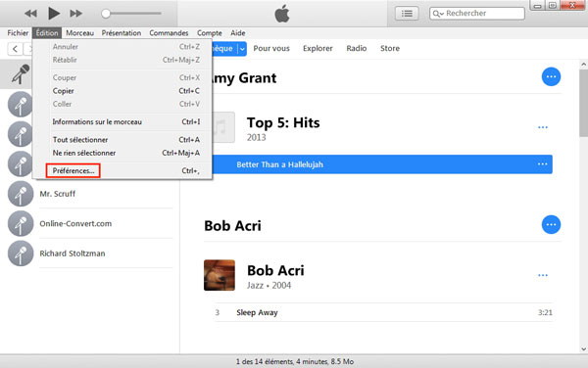Click the top selected artist microphone icon
Screen dimensions: 588x368
[21, 74]
